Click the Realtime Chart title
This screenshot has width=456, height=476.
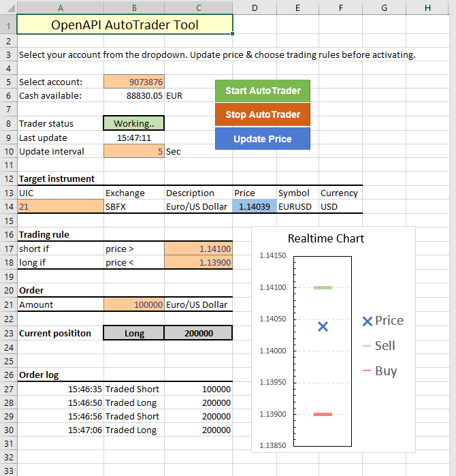[x=325, y=238]
